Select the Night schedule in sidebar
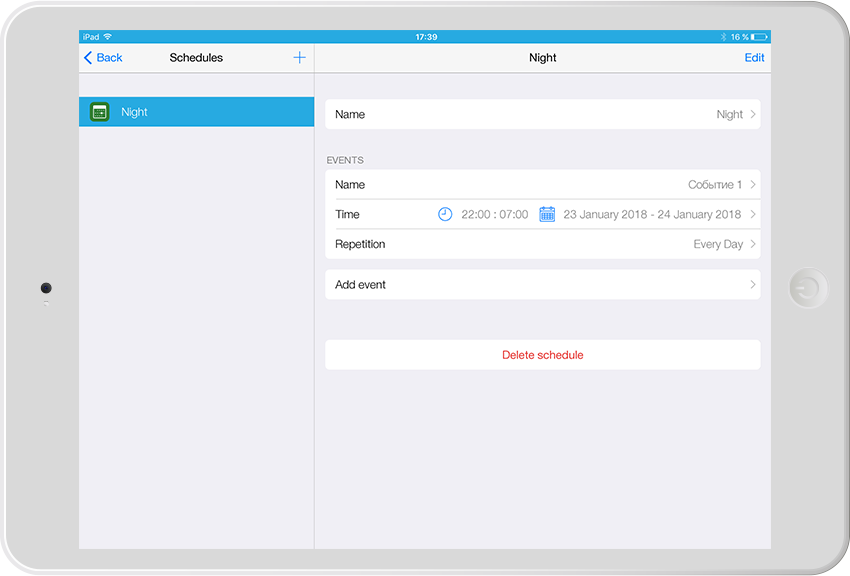 tap(196, 112)
